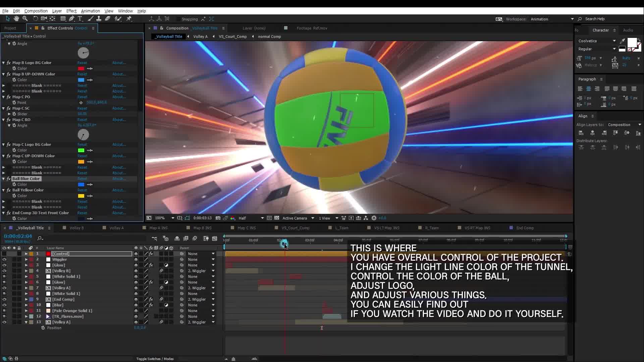Open the Graph Editor in timeline
This screenshot has height=362, width=644.
[x=215, y=238]
